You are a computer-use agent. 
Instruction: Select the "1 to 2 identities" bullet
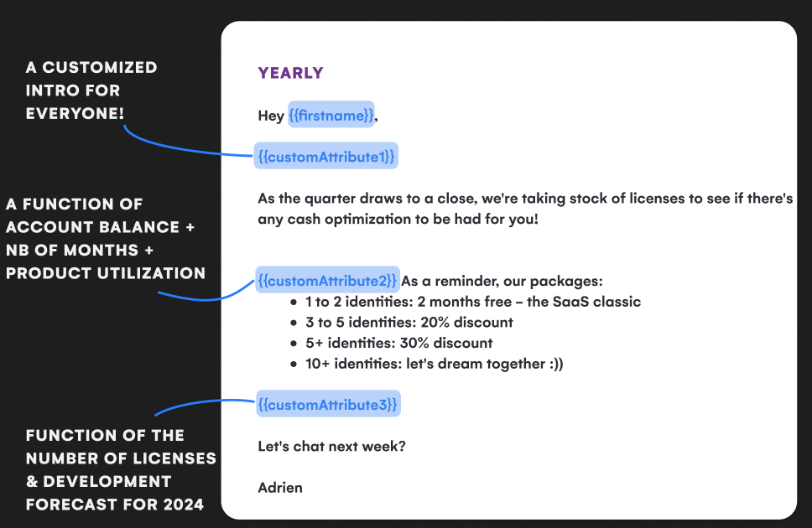point(473,302)
